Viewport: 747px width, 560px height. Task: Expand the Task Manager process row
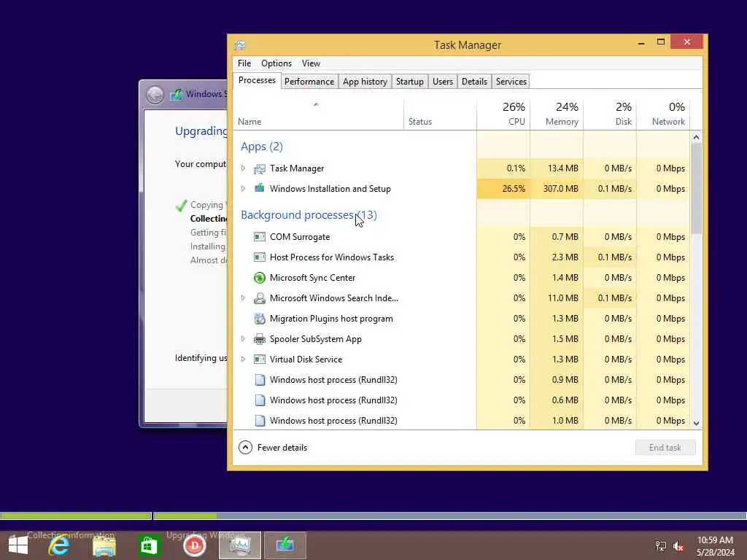tap(243, 168)
